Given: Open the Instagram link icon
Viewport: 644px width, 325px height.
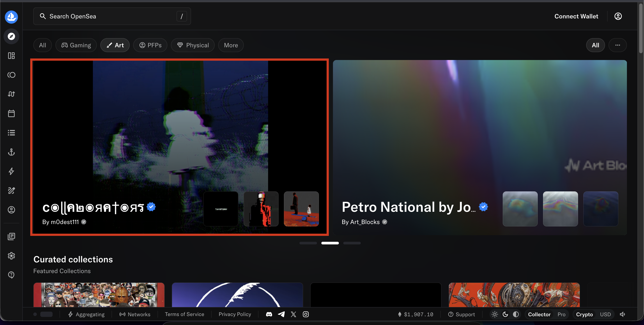Looking at the screenshot, I should tap(306, 314).
